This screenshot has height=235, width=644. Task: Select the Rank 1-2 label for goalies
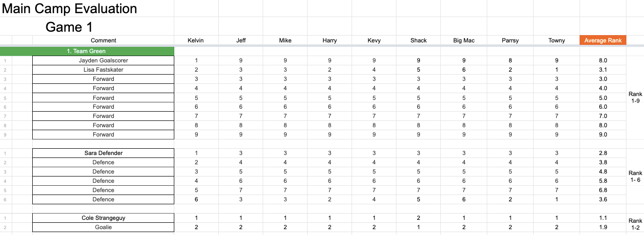click(x=635, y=224)
